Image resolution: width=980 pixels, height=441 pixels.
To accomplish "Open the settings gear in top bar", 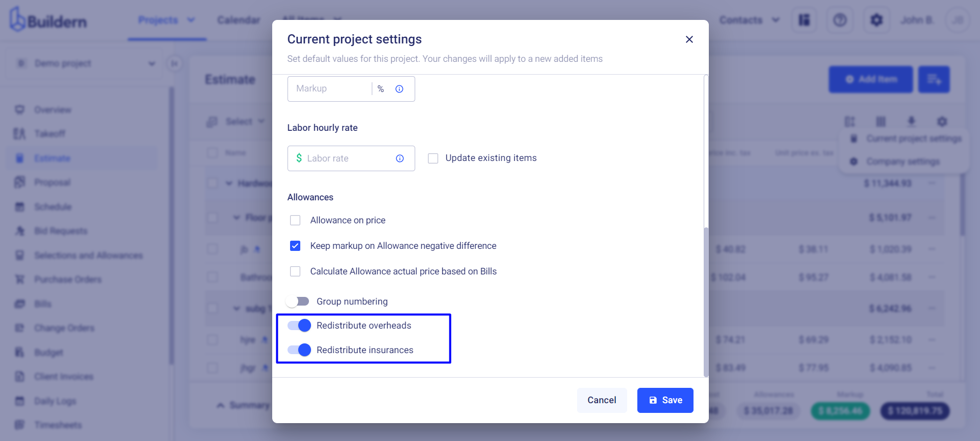I will pos(876,20).
